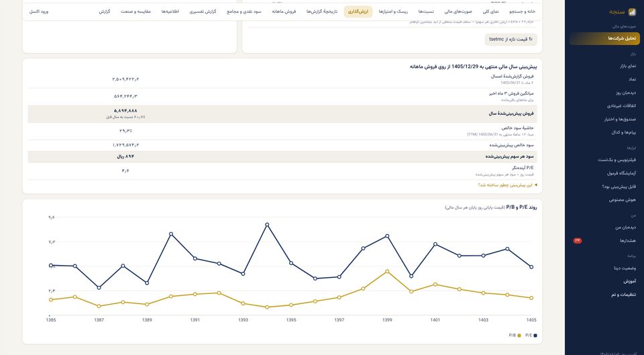This screenshot has width=644, height=355.
Task: Select the سود هر سهم پیش‌بینی‌شده row label
Action: tap(509, 156)
